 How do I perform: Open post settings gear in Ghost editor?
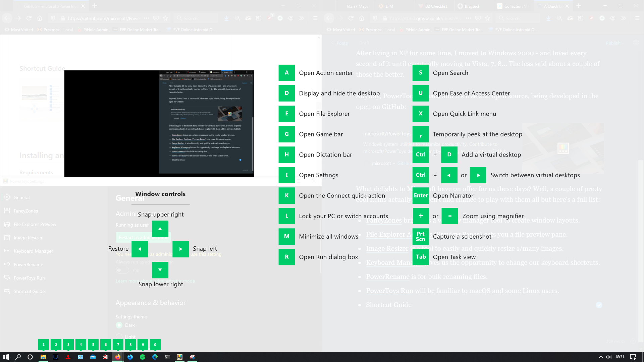click(636, 43)
